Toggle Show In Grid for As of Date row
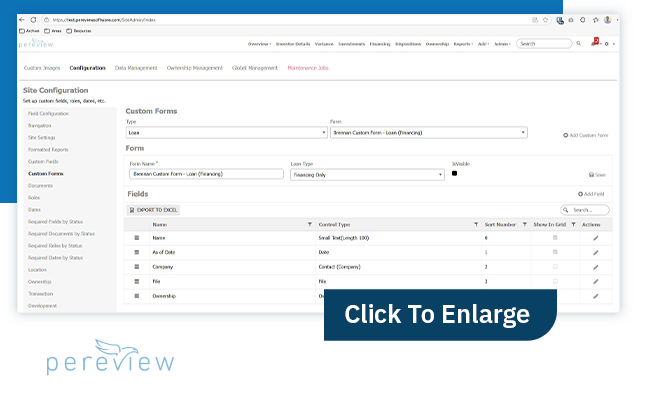 (x=555, y=252)
